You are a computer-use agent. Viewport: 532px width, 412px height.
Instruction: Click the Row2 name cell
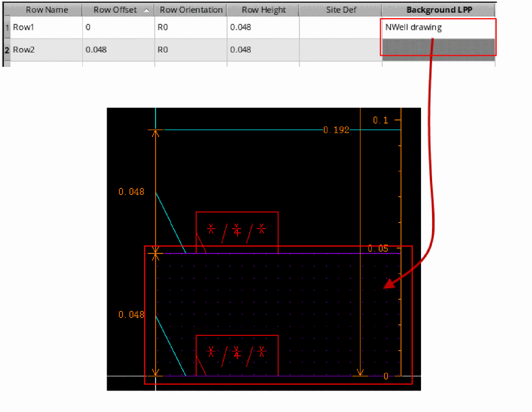[x=46, y=50]
